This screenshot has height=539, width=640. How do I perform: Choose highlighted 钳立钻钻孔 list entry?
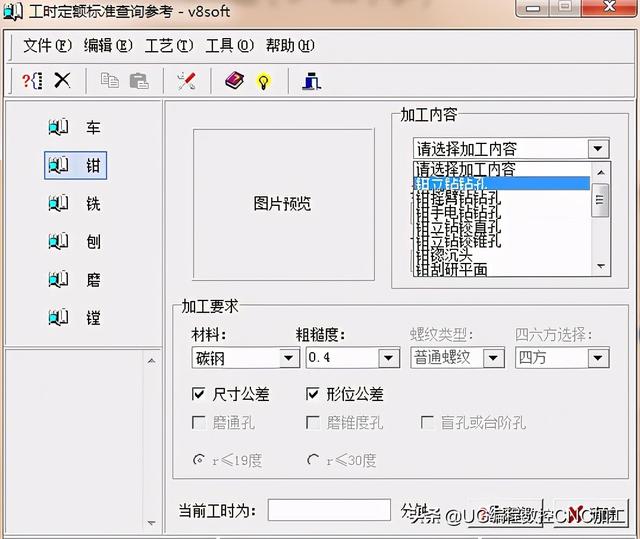pyautogui.click(x=502, y=183)
